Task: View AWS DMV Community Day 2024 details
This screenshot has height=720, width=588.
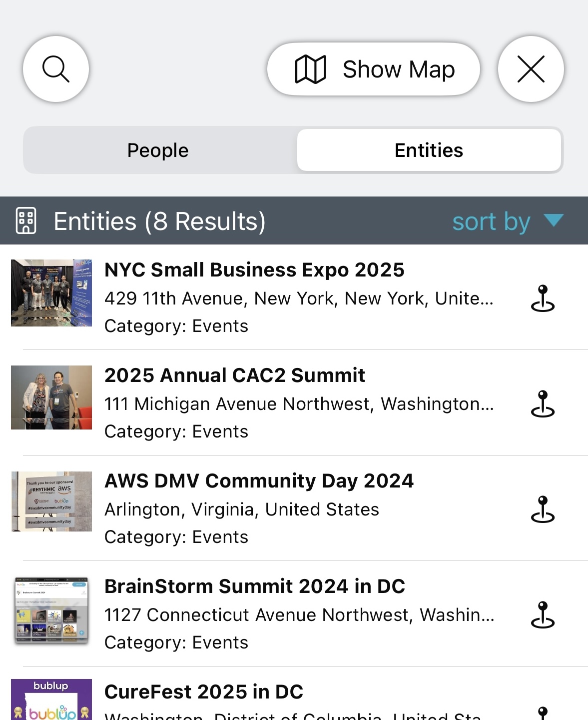Action: click(259, 481)
